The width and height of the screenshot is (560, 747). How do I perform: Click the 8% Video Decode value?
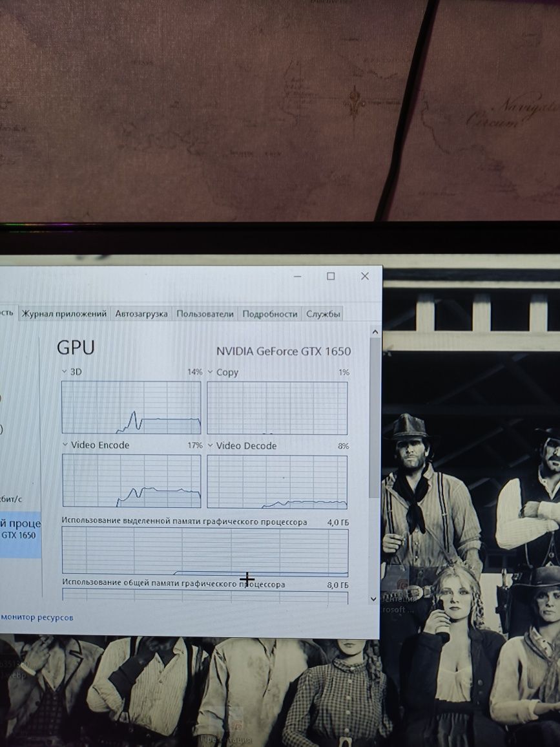point(344,446)
